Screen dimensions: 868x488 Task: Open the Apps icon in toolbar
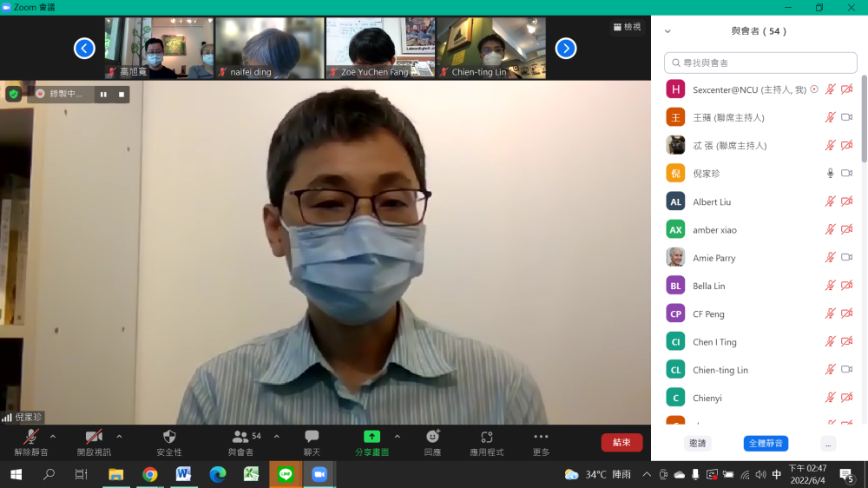pyautogui.click(x=487, y=437)
